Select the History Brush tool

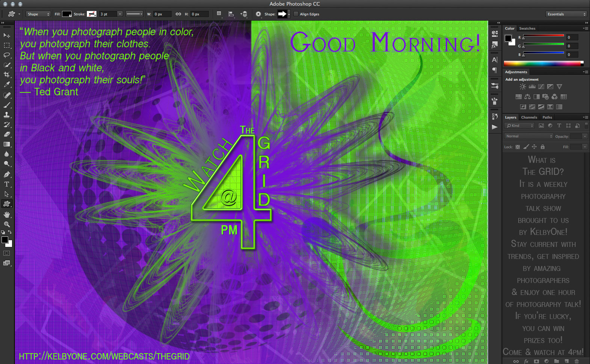[7, 125]
